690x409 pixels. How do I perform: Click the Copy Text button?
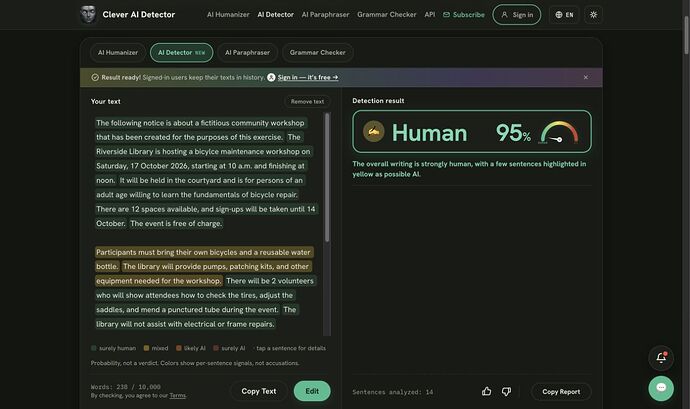(x=259, y=391)
